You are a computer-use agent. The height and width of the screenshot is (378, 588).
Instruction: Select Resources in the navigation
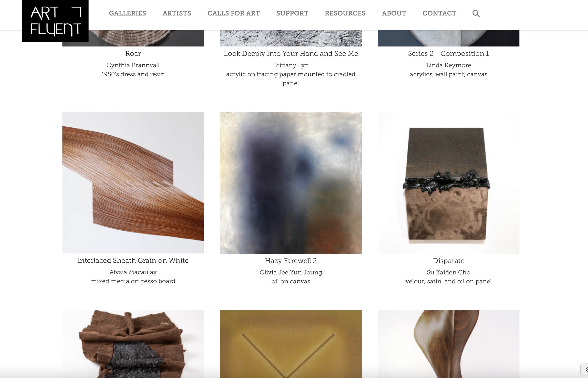click(345, 13)
